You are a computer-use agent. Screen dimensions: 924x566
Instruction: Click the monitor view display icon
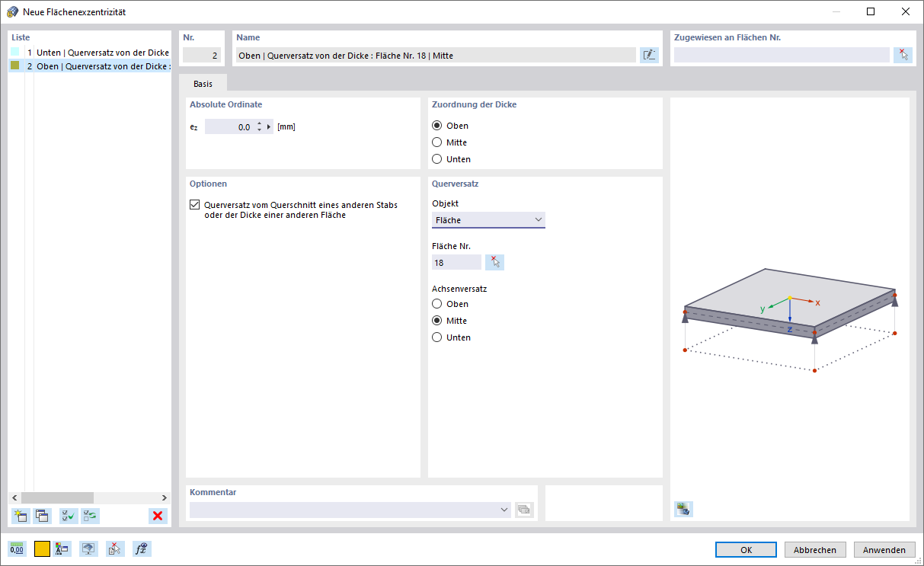click(88, 548)
